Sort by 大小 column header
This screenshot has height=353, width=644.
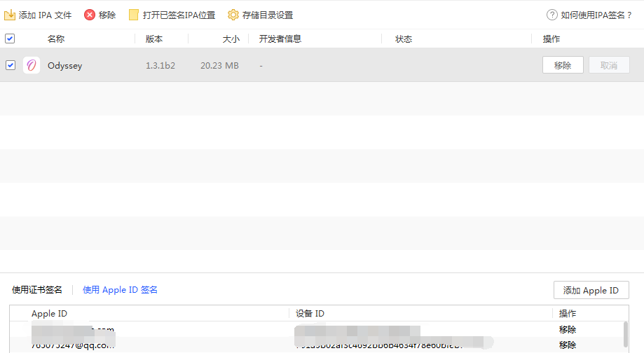231,39
